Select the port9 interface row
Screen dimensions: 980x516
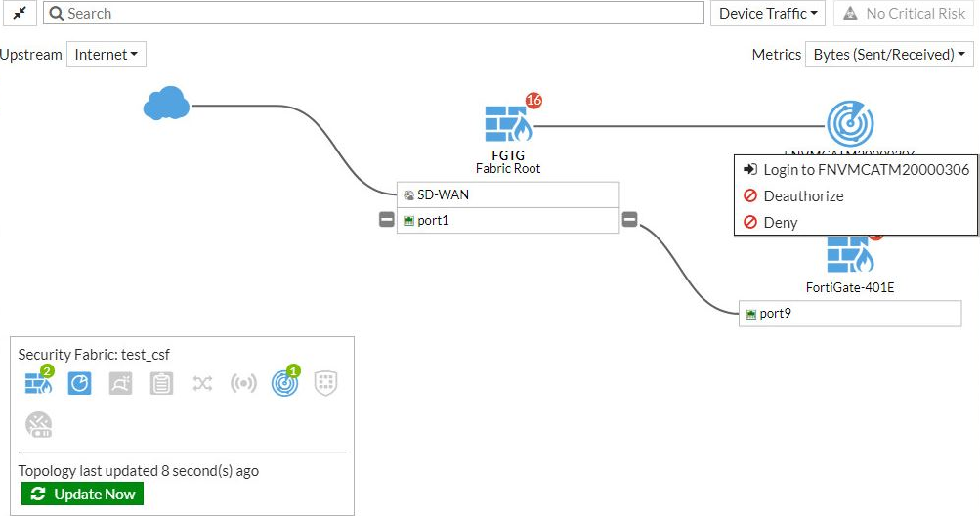850,314
